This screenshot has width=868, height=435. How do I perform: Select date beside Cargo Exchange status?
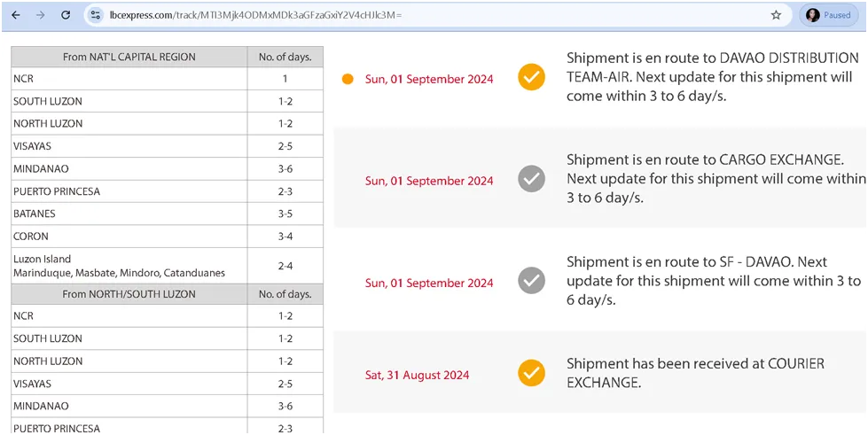point(429,181)
